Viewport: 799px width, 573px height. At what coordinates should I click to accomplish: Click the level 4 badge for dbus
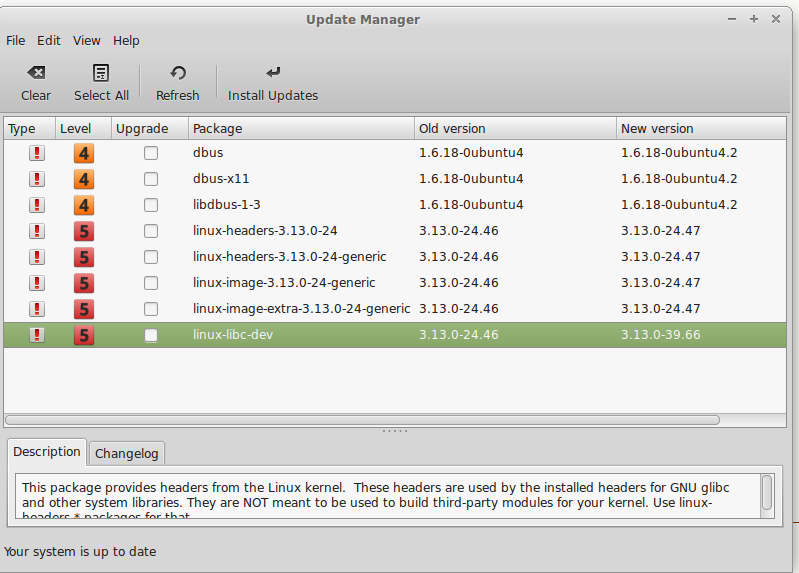pos(84,153)
